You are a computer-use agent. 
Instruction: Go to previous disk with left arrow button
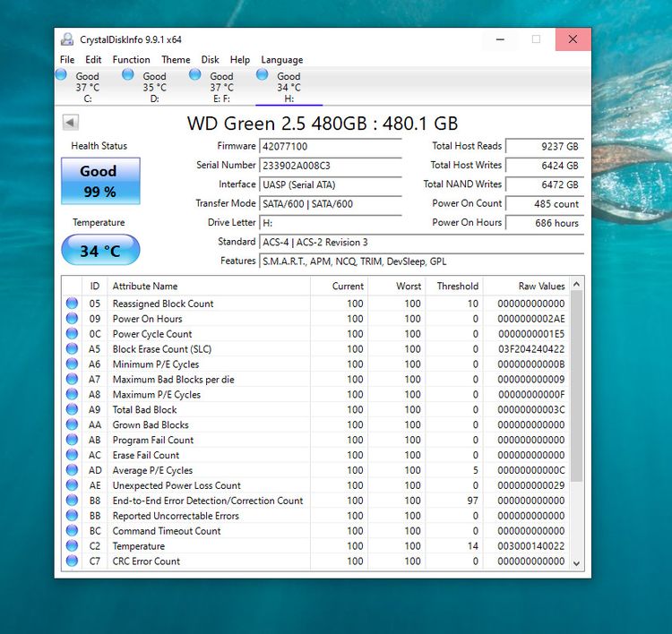(70, 122)
